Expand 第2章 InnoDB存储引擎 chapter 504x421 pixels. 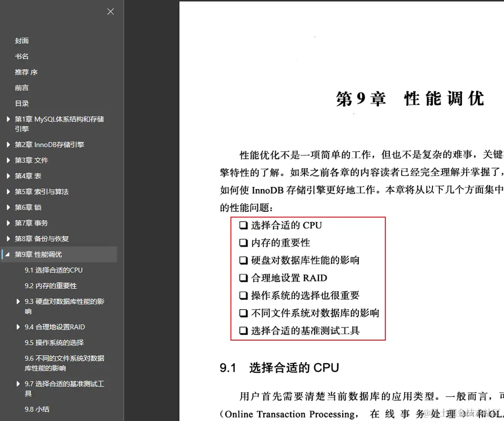pyautogui.click(x=8, y=145)
